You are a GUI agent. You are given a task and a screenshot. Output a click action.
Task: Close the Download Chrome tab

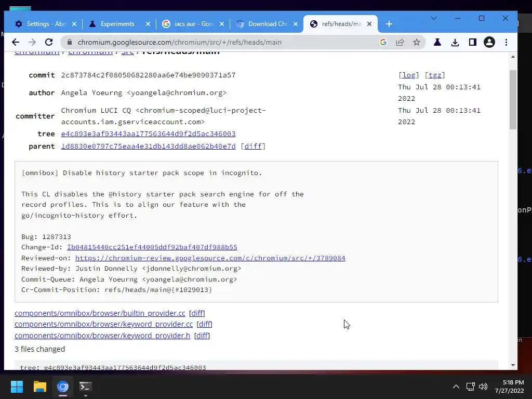click(x=296, y=24)
